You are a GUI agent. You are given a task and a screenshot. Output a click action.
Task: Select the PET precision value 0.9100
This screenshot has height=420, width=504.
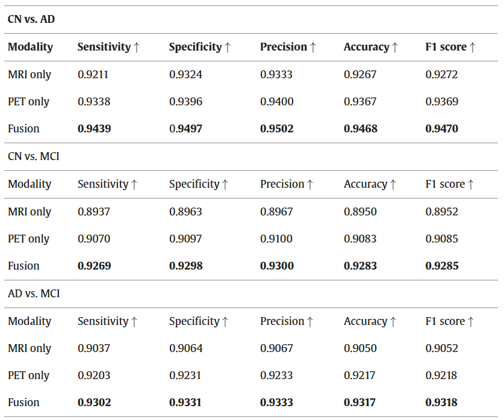point(277,239)
